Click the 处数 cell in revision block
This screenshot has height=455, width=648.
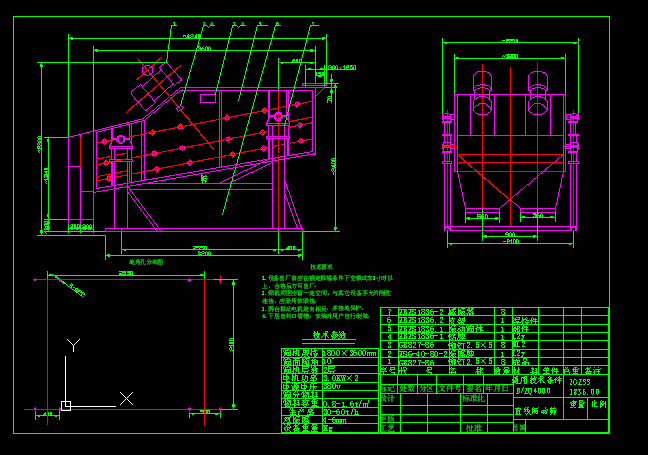pos(407,388)
